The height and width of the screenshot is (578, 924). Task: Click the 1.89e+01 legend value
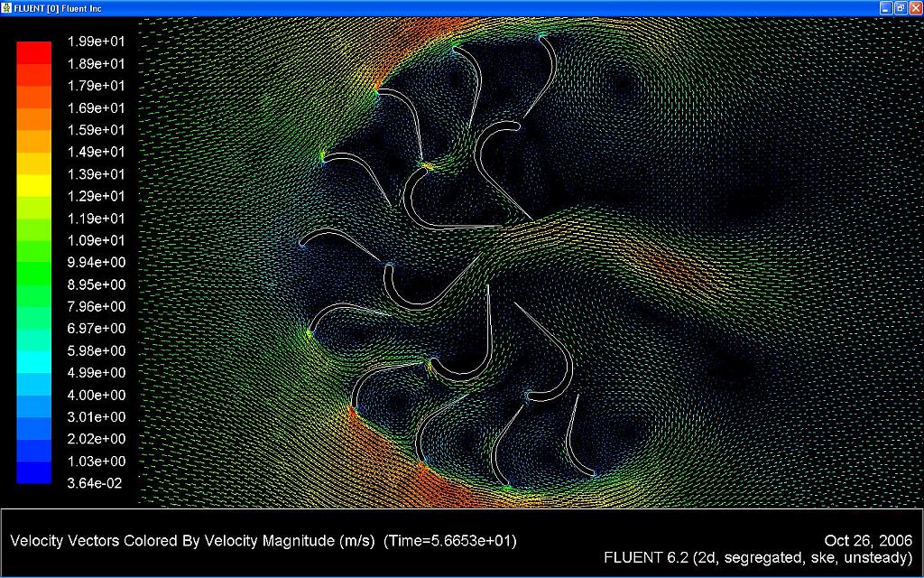click(x=96, y=64)
